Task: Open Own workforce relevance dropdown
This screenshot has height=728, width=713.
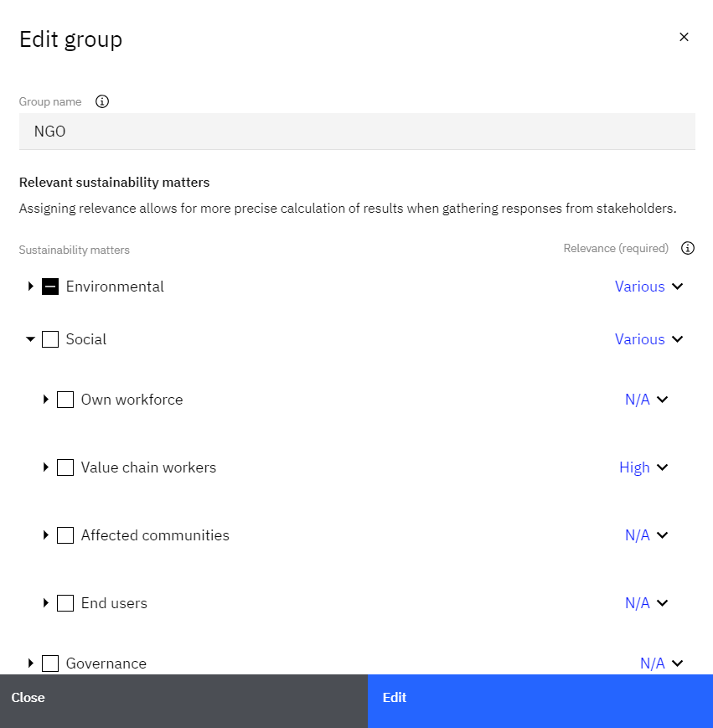Action: (647, 400)
